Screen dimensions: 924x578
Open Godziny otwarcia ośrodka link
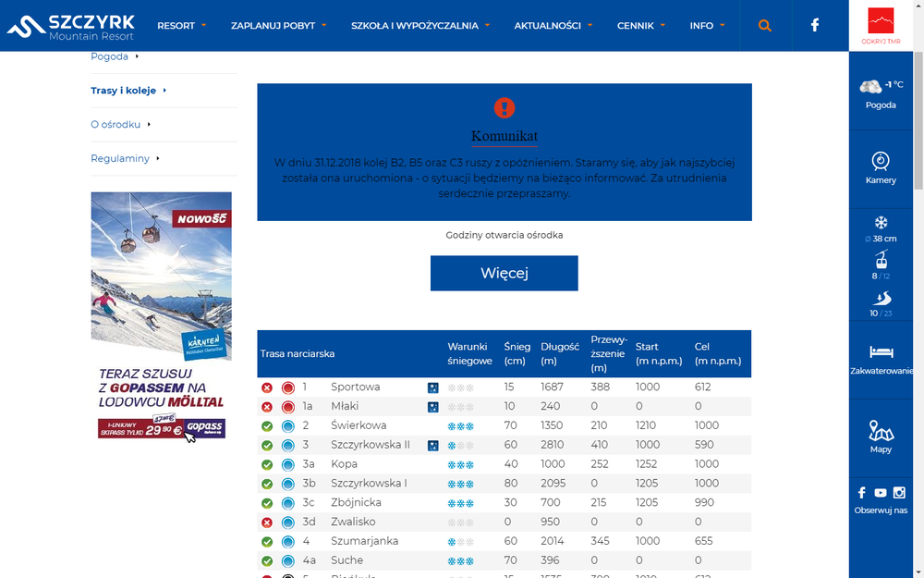coord(505,235)
